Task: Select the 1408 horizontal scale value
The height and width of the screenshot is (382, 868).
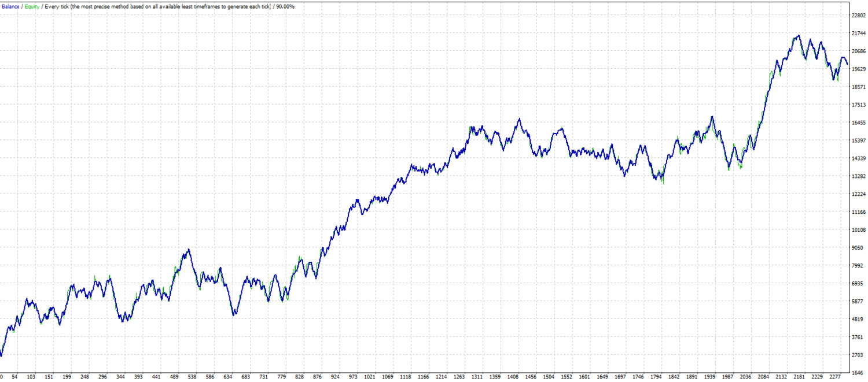Action: pos(513,377)
